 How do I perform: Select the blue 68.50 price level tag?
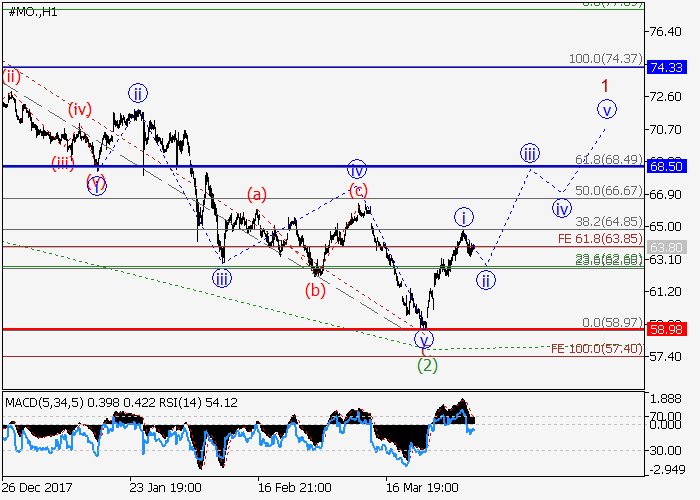coord(666,165)
